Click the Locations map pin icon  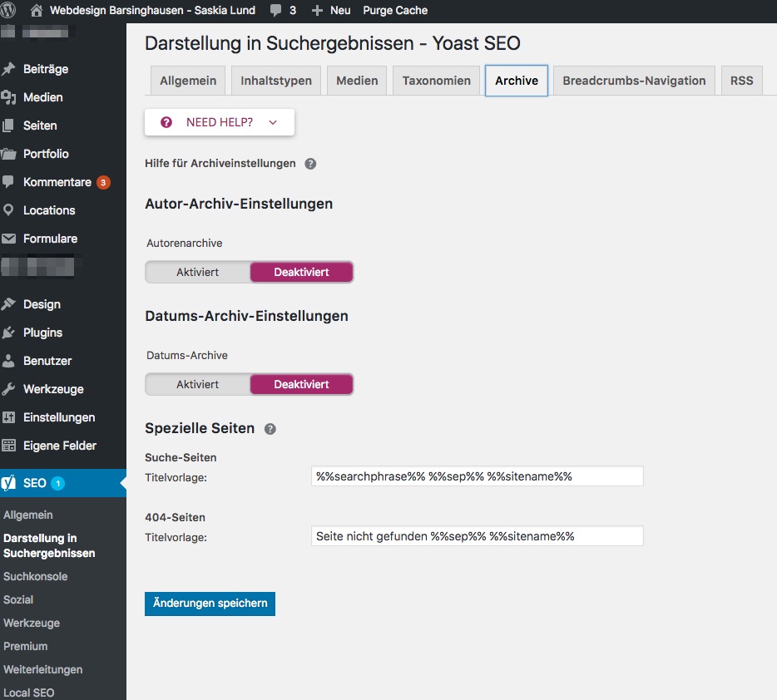pyautogui.click(x=8, y=210)
